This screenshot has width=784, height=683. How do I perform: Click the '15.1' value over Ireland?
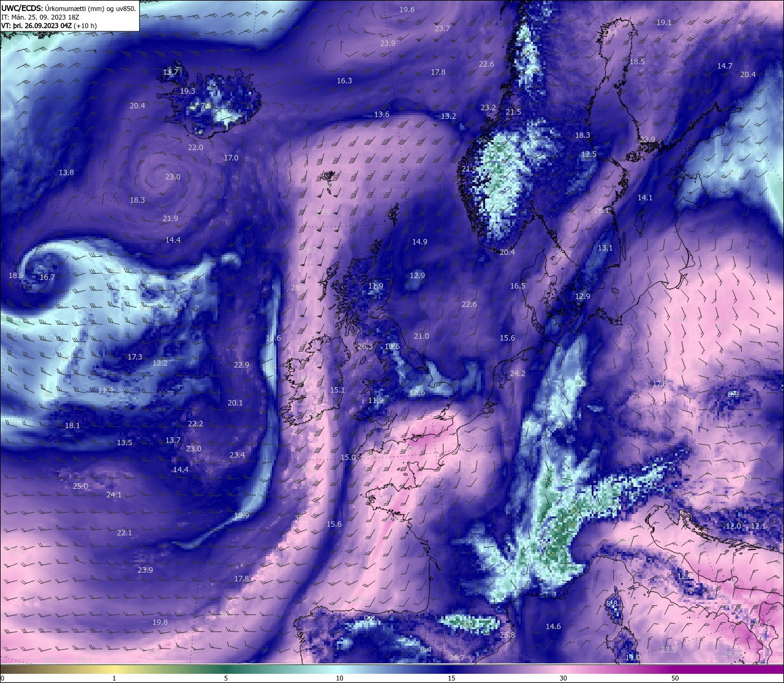[337, 390]
